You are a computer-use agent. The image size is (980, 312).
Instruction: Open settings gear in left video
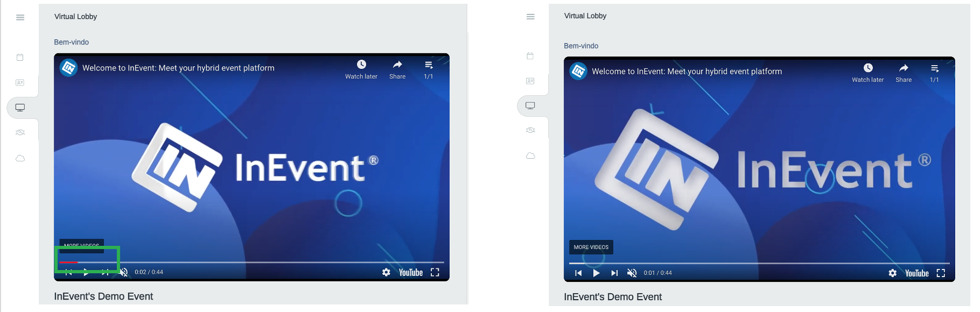(386, 272)
